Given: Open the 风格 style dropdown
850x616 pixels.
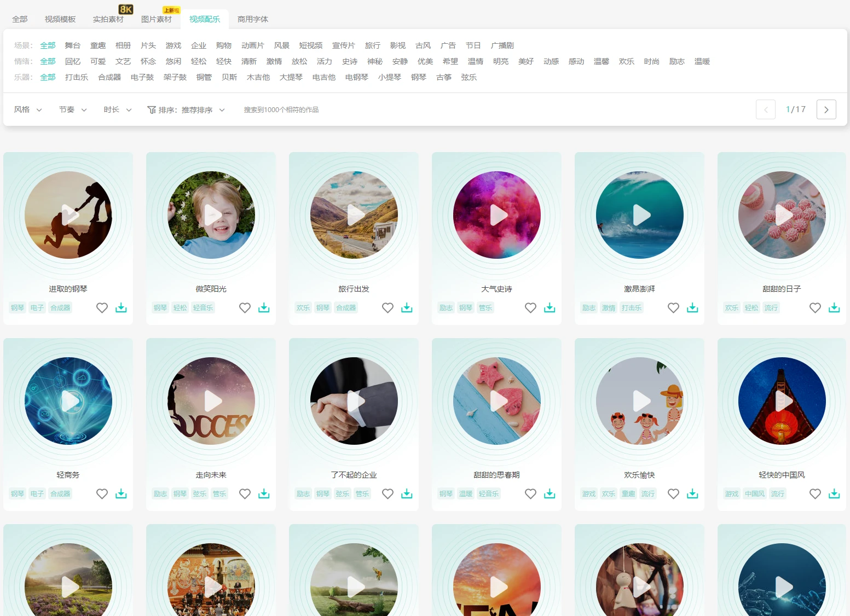Looking at the screenshot, I should point(28,109).
